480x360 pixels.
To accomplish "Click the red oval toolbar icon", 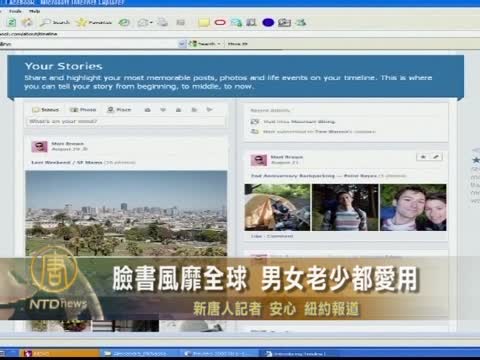I will click(220, 23).
